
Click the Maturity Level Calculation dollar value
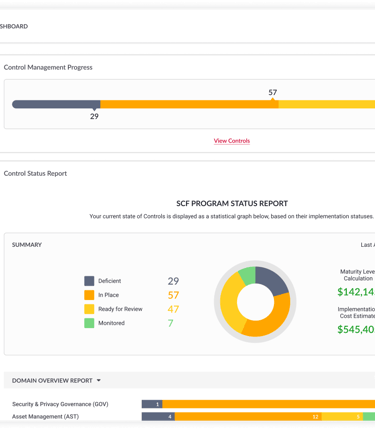tap(356, 292)
